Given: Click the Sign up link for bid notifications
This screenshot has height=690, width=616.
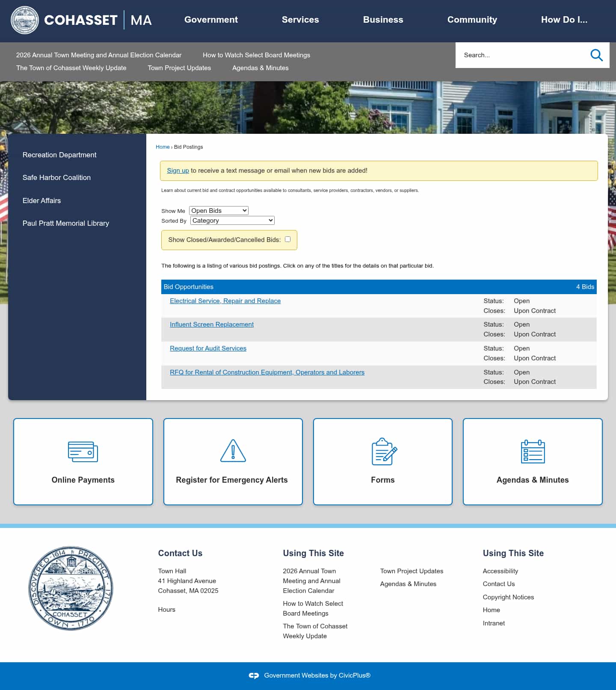Looking at the screenshot, I should (x=178, y=171).
